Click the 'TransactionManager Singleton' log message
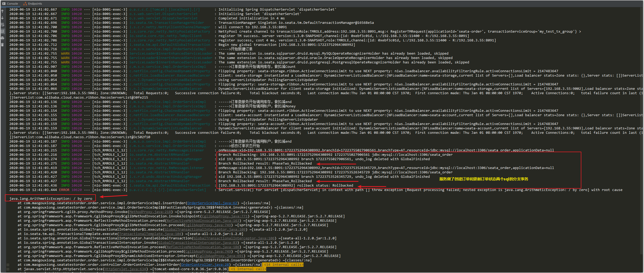Image resolution: width=644 pixels, height=273 pixels. coord(296,23)
